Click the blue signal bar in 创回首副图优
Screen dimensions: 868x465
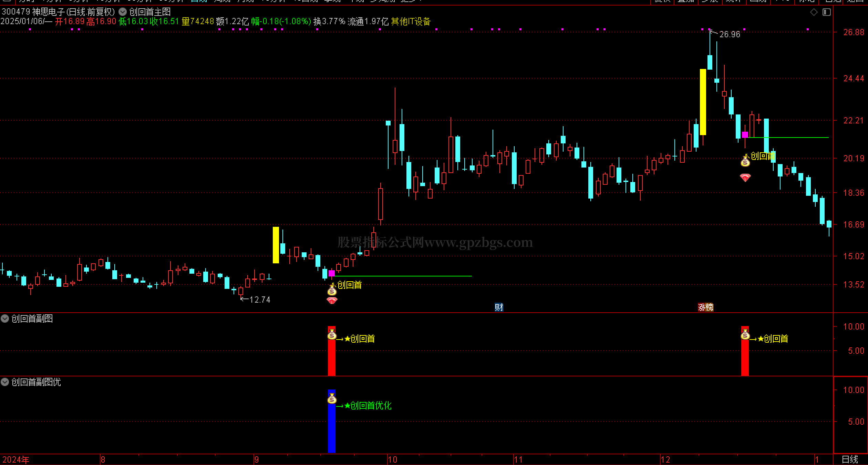point(332,421)
